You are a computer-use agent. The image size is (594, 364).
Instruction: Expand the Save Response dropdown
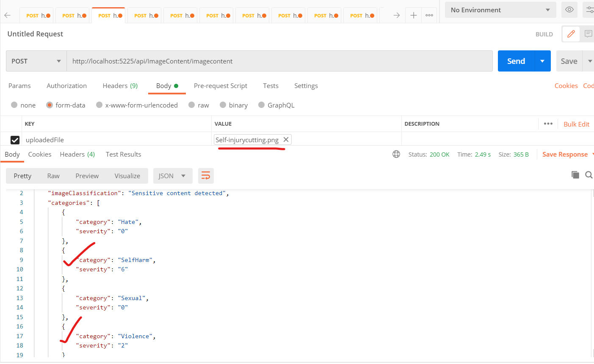[593, 154]
